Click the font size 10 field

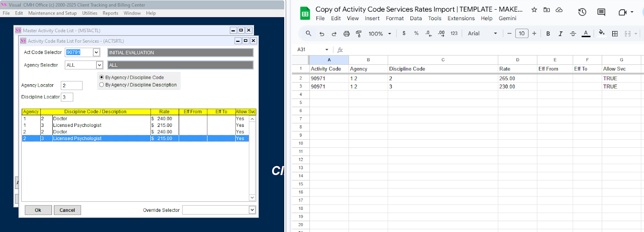click(522, 33)
